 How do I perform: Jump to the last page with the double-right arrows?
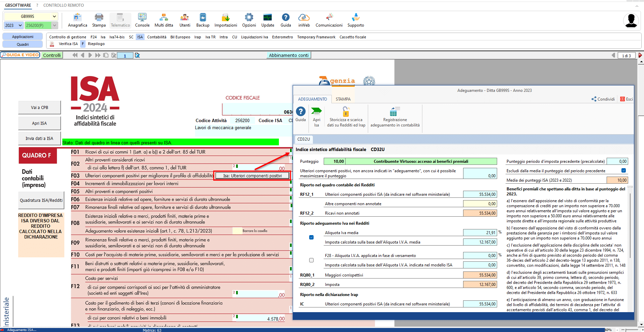(x=98, y=55)
